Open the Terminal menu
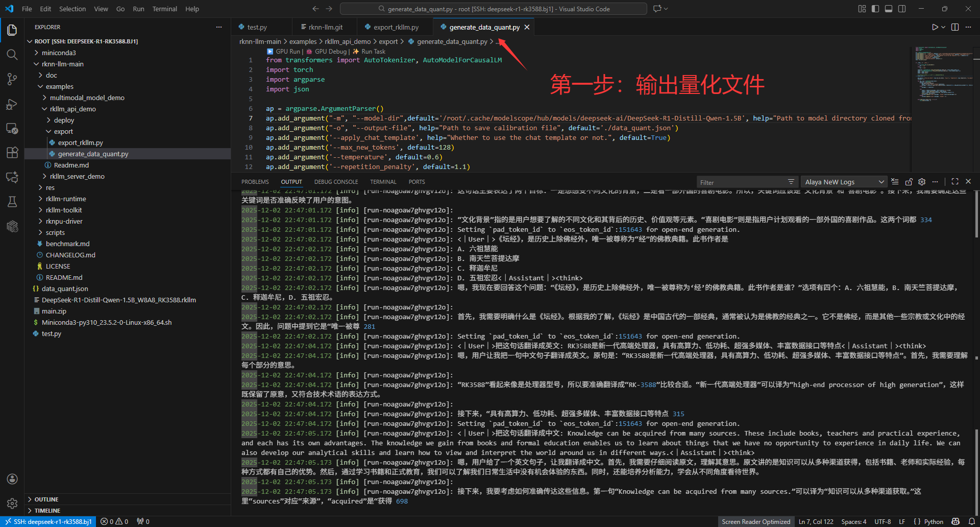 pyautogui.click(x=164, y=9)
